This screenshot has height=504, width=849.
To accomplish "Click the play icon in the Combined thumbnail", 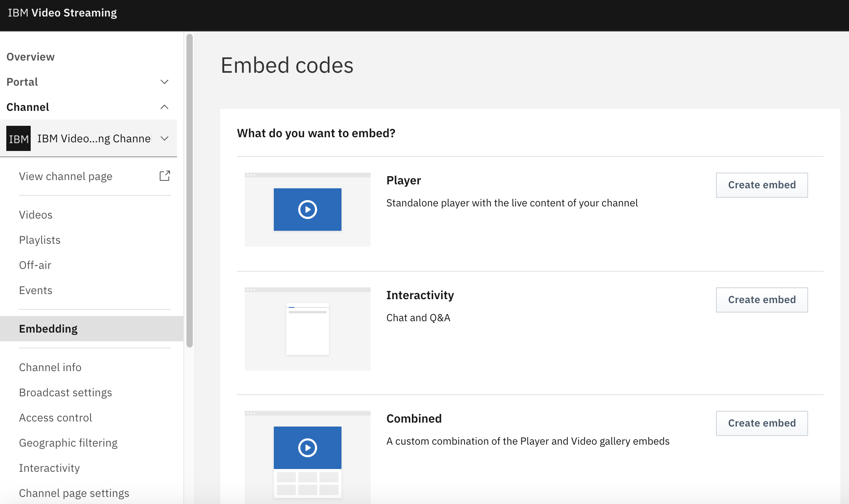I will click(x=308, y=448).
